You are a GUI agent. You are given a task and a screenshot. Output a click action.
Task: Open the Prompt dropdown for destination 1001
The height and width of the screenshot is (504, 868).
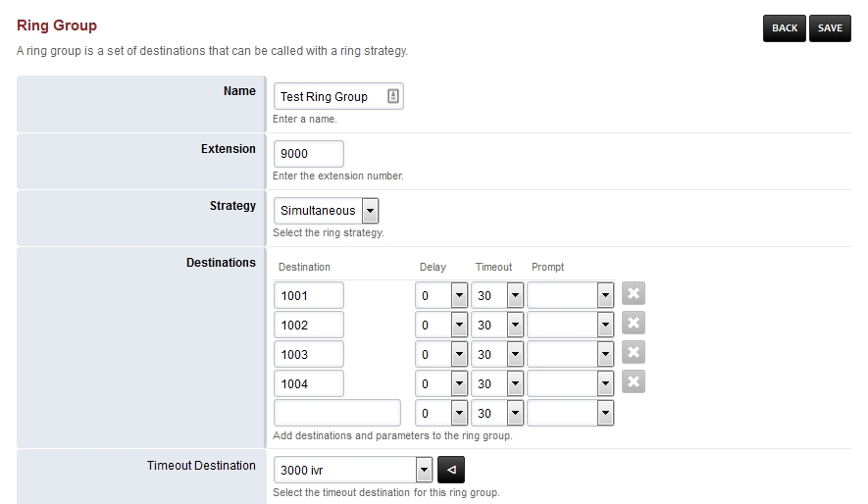pos(571,295)
